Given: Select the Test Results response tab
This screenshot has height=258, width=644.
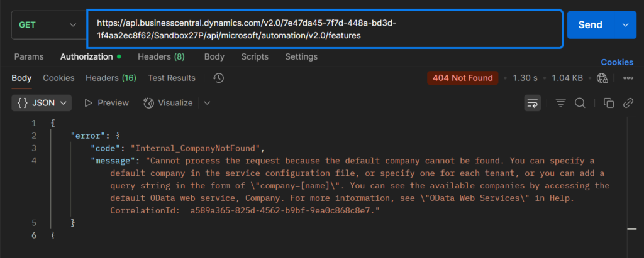Looking at the screenshot, I should [172, 78].
